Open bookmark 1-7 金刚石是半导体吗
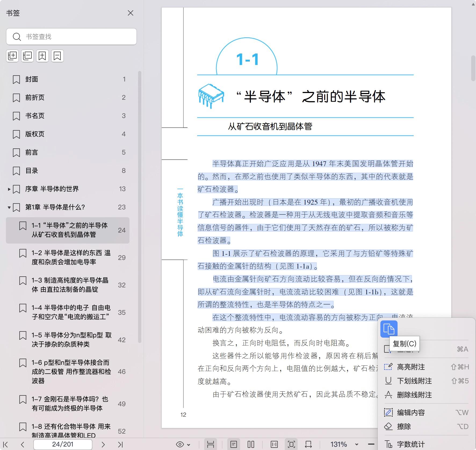This screenshot has height=450, width=476. point(67,403)
